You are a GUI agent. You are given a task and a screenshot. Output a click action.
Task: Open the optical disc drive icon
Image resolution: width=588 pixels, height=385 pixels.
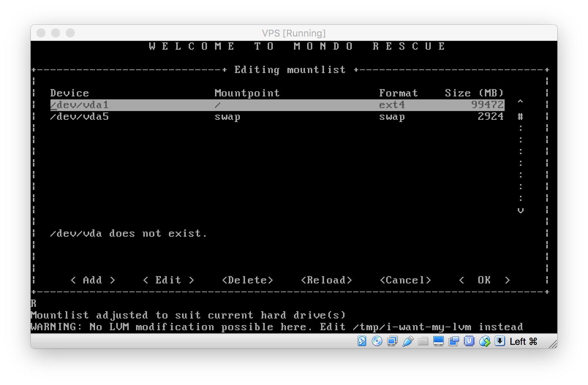[377, 341]
